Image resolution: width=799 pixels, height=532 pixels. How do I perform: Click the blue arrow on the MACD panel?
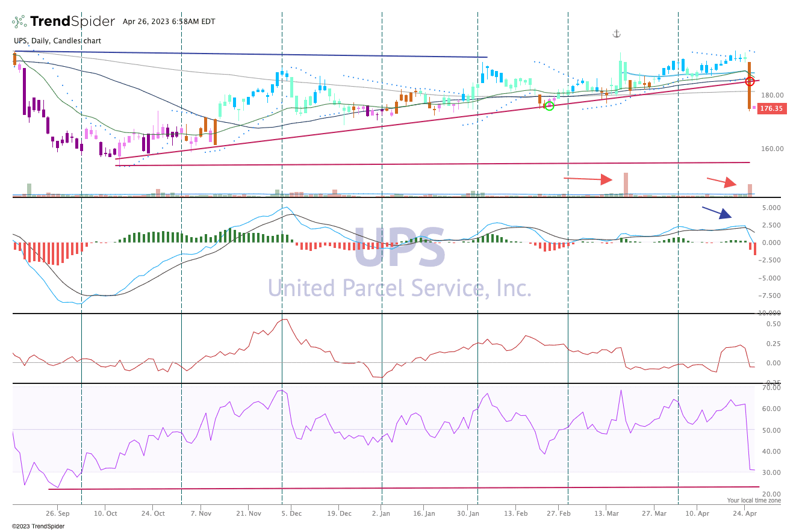point(717,212)
